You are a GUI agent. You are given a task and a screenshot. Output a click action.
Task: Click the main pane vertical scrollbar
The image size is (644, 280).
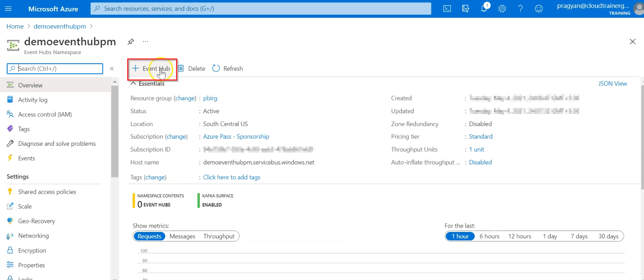(642, 137)
